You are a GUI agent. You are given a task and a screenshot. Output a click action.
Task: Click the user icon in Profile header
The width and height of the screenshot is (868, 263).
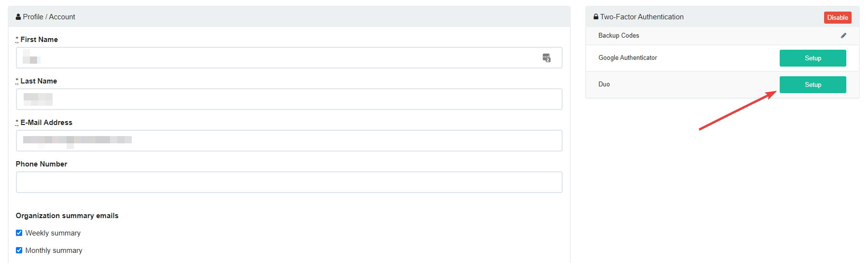click(x=18, y=17)
